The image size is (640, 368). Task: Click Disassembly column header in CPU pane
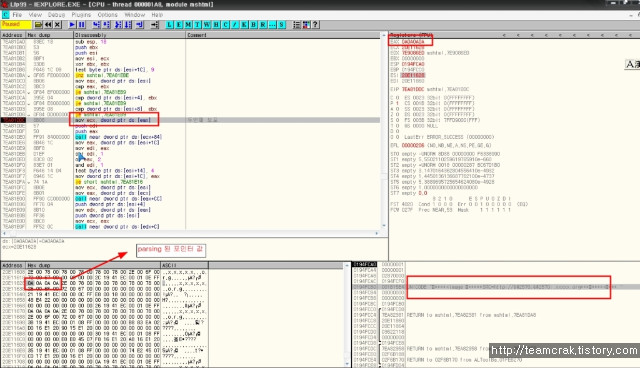(129, 35)
